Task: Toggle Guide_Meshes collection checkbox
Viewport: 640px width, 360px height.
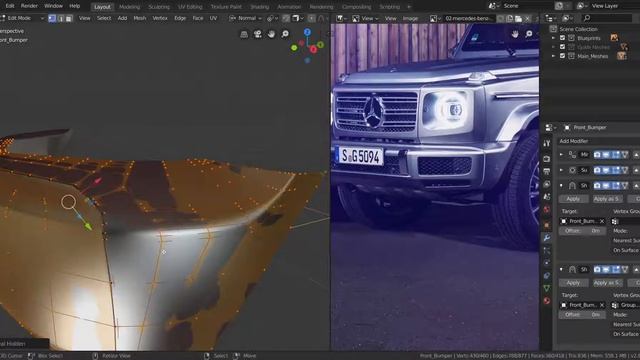Action: pos(562,47)
